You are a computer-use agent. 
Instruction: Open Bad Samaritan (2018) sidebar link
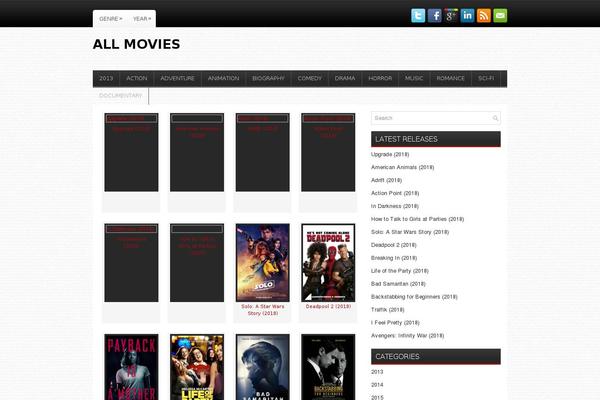(x=398, y=284)
